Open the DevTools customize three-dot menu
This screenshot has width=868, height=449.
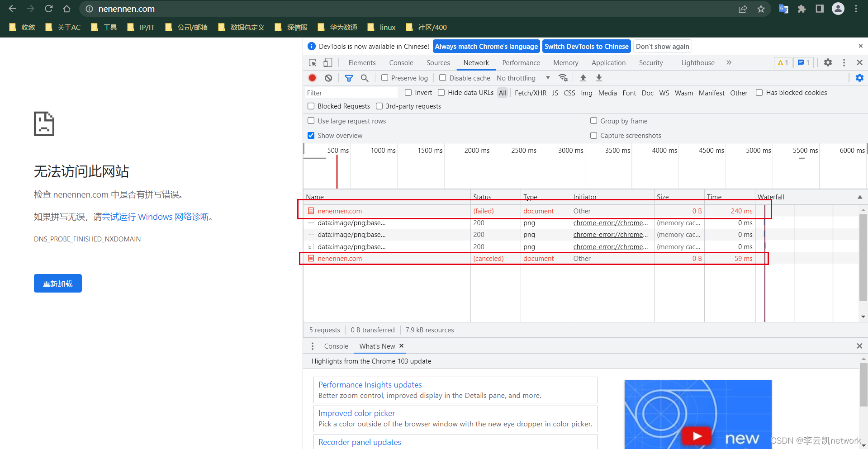pyautogui.click(x=844, y=62)
